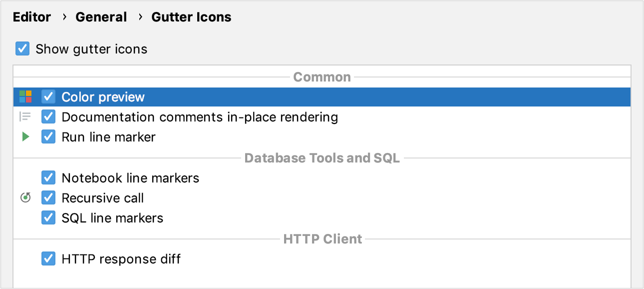Select the multicolor squares icon beside Color preview
Screen dimensions: 644x289
click(25, 96)
